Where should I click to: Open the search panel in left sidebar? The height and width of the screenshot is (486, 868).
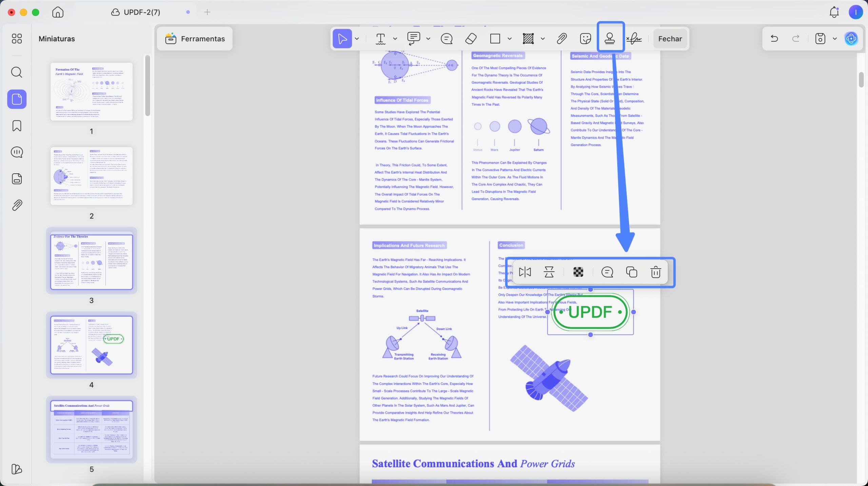pos(17,72)
